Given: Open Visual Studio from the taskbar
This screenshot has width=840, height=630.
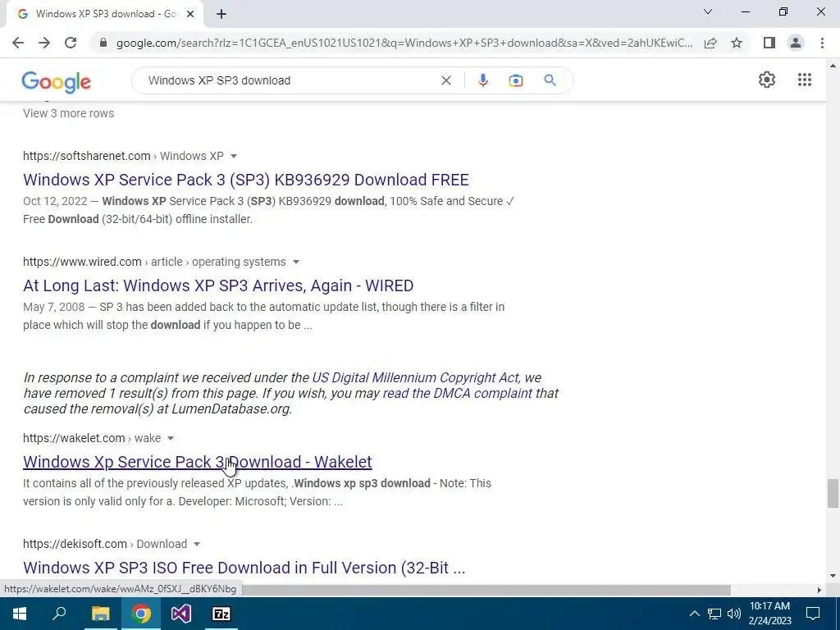Looking at the screenshot, I should tap(181, 614).
